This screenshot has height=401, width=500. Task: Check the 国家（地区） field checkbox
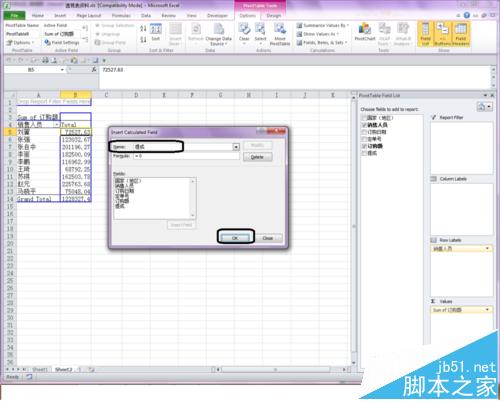[x=364, y=118]
